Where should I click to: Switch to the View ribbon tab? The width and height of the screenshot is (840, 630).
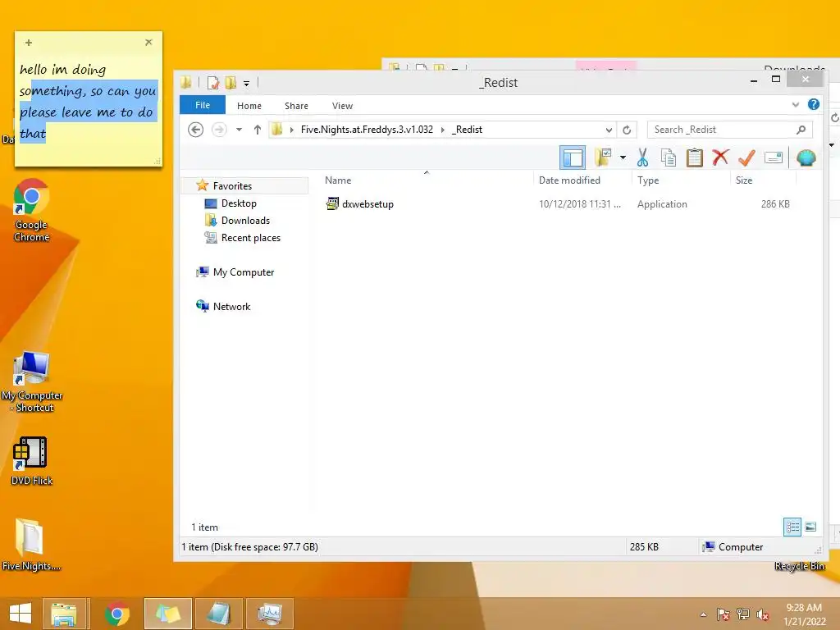tap(342, 106)
